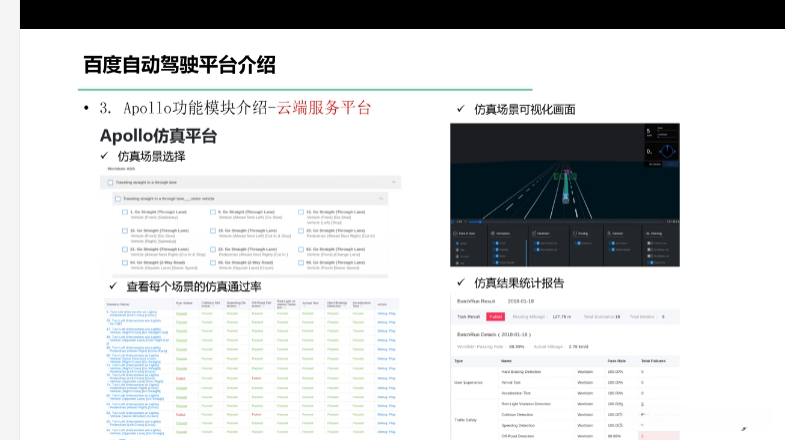Viewport: 785px width, 440px height.
Task: Click the '仿真场景选择' caption
Action: pyautogui.click(x=151, y=157)
